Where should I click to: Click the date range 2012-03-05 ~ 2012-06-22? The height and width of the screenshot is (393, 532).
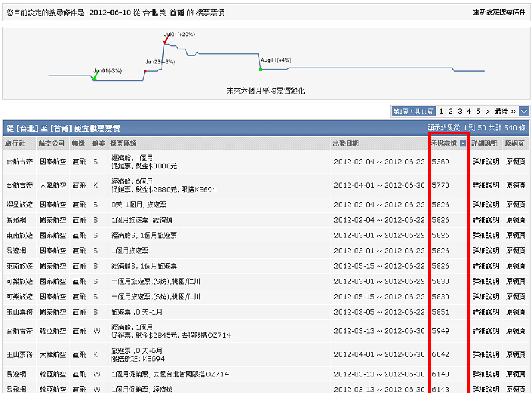coord(379,312)
